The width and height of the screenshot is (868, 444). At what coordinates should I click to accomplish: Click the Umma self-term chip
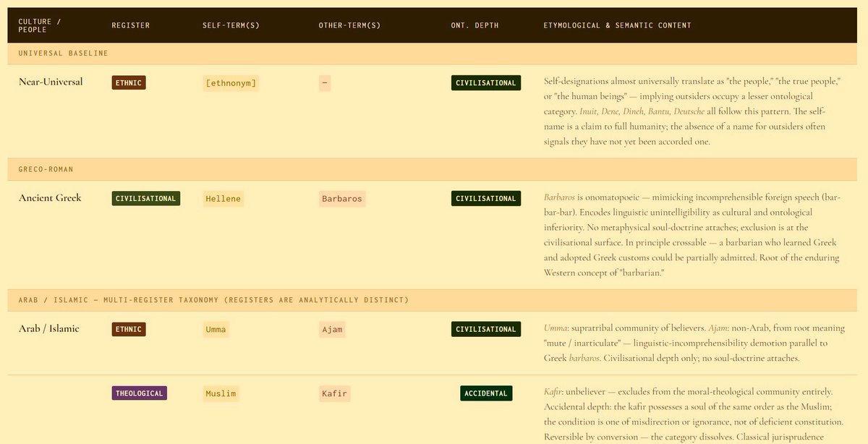(216, 330)
